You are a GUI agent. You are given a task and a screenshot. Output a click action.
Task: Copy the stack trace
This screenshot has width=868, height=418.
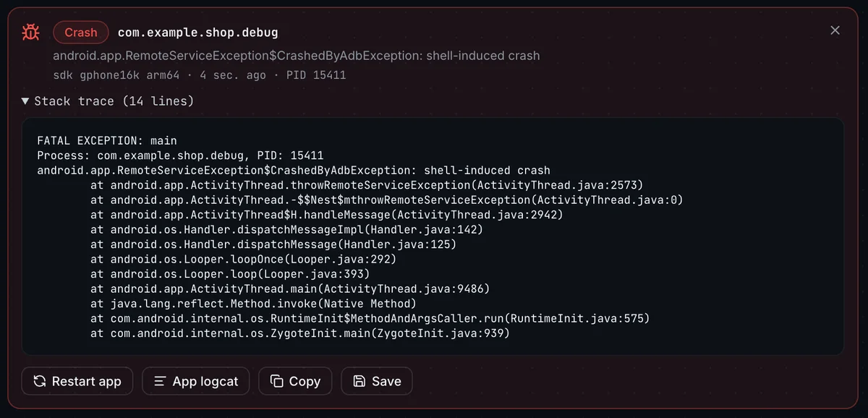pyautogui.click(x=295, y=381)
